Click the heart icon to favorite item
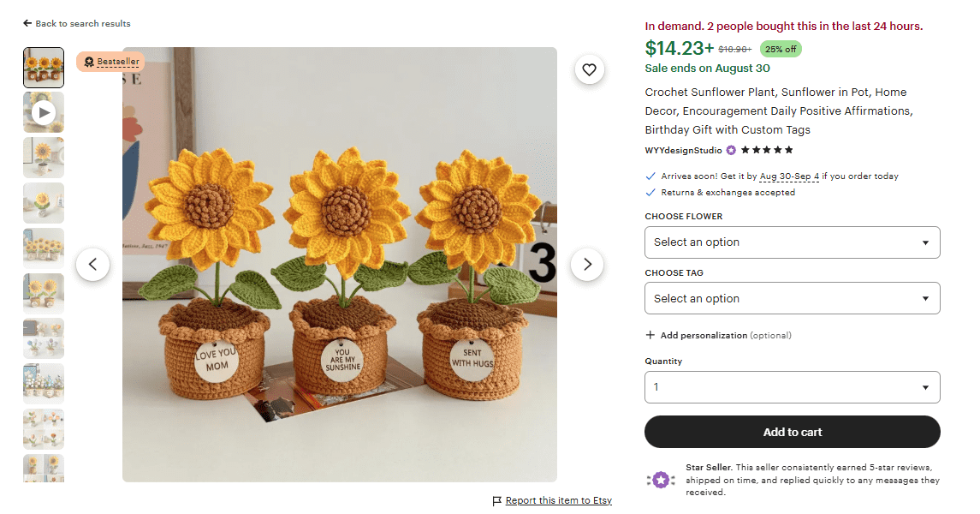This screenshot has width=980, height=514. pyautogui.click(x=589, y=69)
